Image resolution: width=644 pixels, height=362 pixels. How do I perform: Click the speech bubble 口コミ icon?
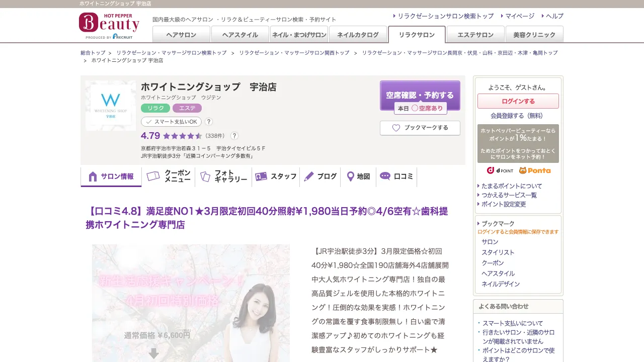point(385,176)
